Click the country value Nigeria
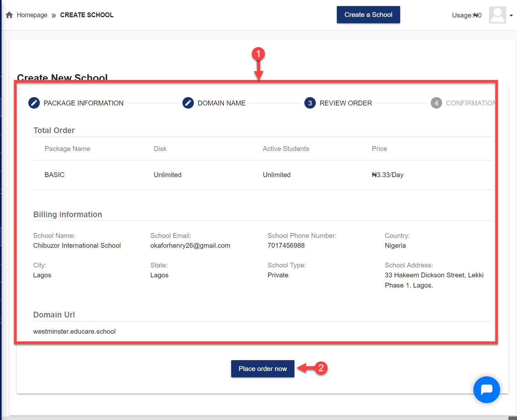This screenshot has width=517, height=420. [x=395, y=246]
